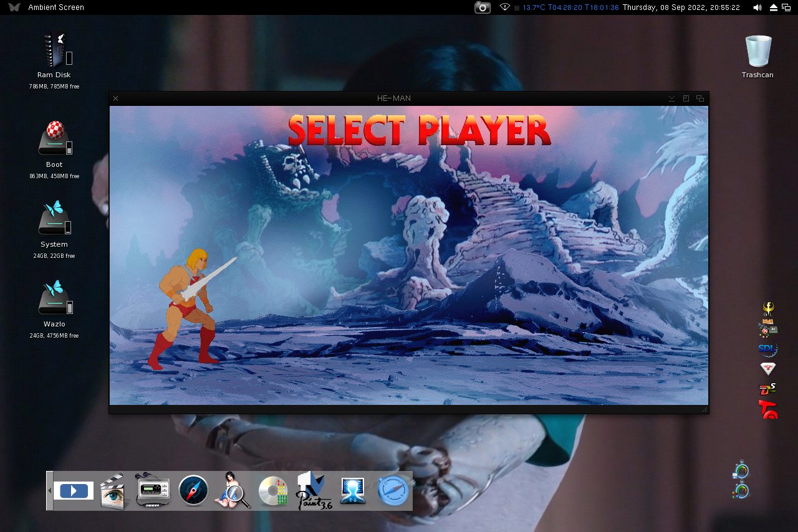Image resolution: width=798 pixels, height=532 pixels.
Task: Open the compass web browser in the dock
Action: pyautogui.click(x=193, y=490)
